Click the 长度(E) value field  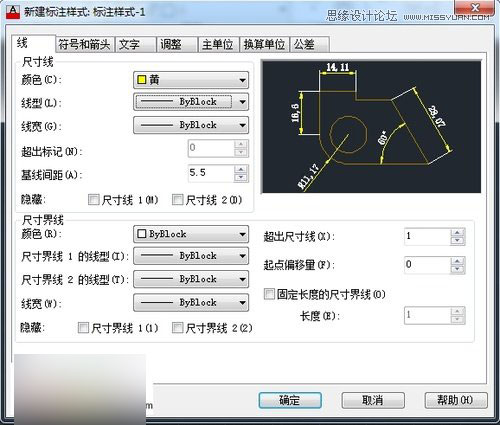427,316
